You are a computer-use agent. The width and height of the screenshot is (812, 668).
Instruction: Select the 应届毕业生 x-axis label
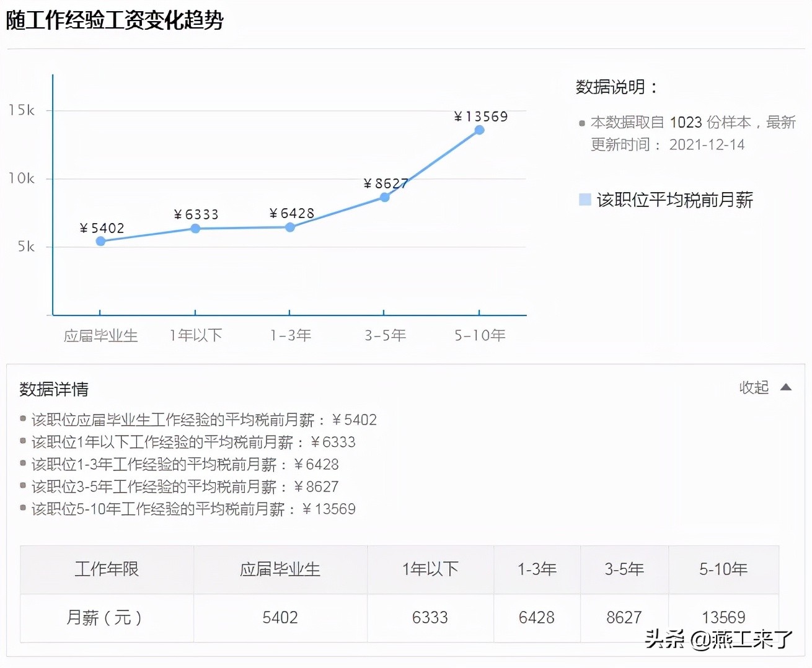click(100, 335)
